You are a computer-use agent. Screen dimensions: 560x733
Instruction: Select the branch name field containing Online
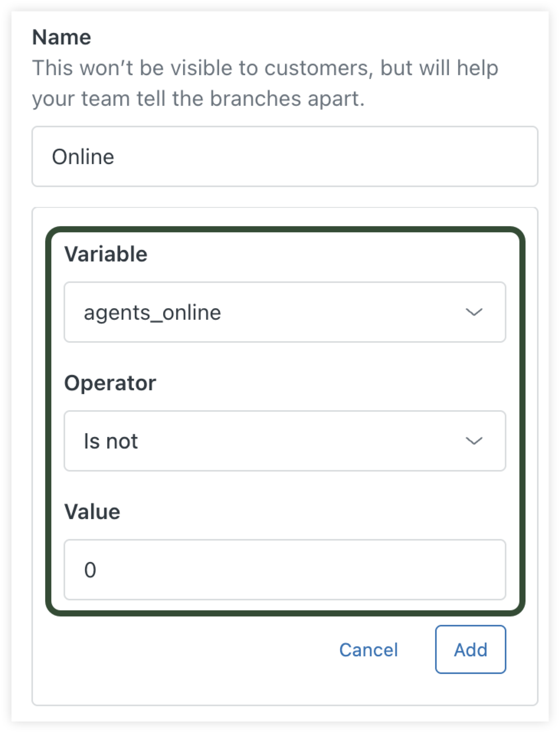(285, 156)
